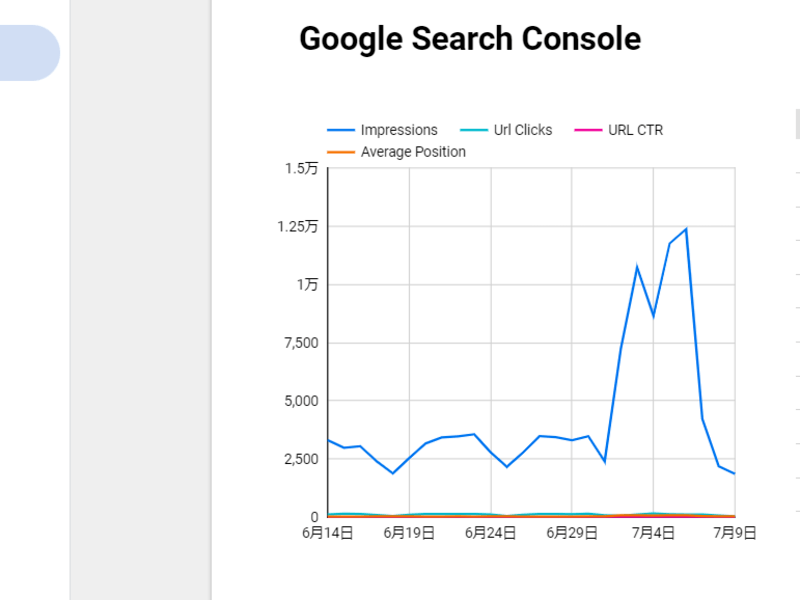The width and height of the screenshot is (800, 600).
Task: Click the 1.25万 y-axis label
Action: pyautogui.click(x=297, y=227)
